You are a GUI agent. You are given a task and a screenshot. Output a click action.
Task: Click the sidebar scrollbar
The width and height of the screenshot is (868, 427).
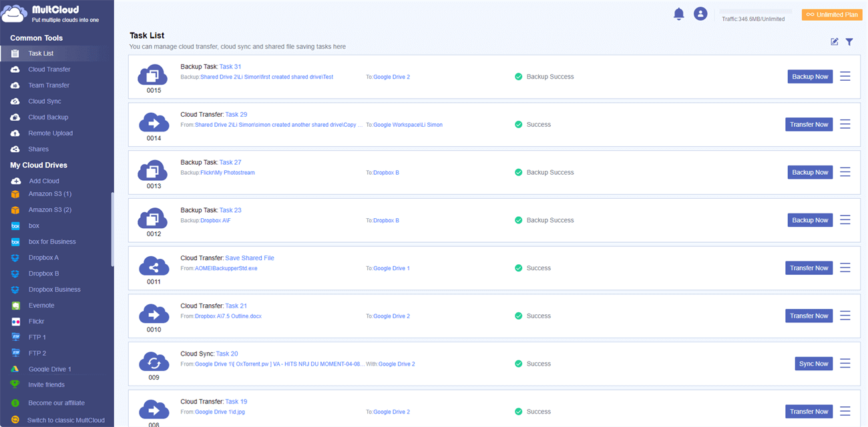pyautogui.click(x=112, y=230)
